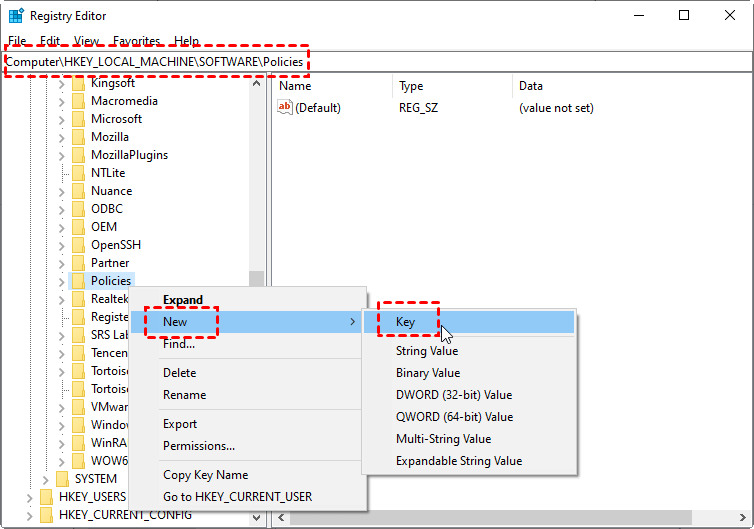
Task: Click the Registry Editor app icon in title bar
Action: pos(17,15)
